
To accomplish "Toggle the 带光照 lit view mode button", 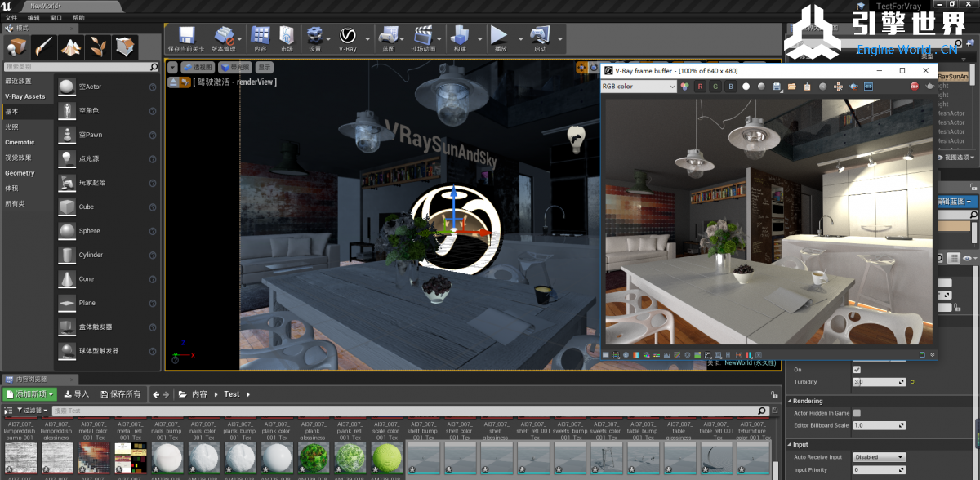I will tap(234, 68).
